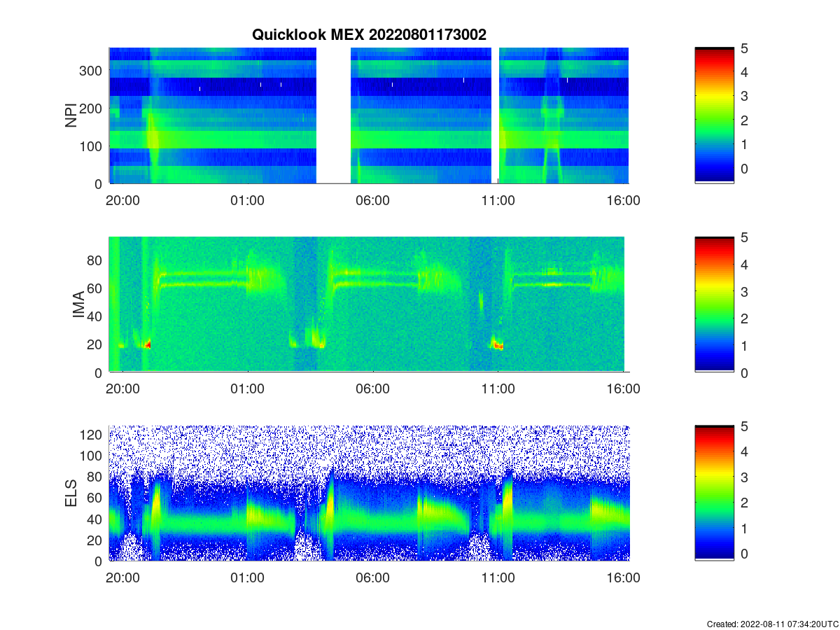Click the red hotspot near 11:00 in IMA plot
Screen dimensions: 840x630
(498, 346)
